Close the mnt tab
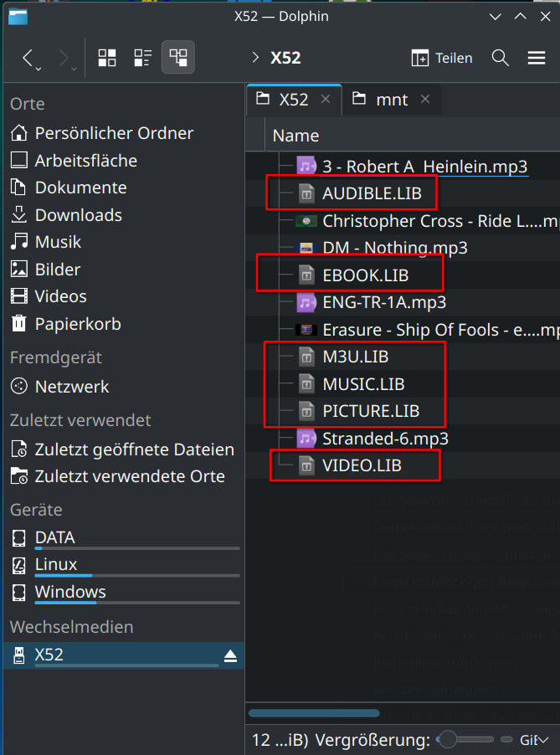 click(x=424, y=100)
